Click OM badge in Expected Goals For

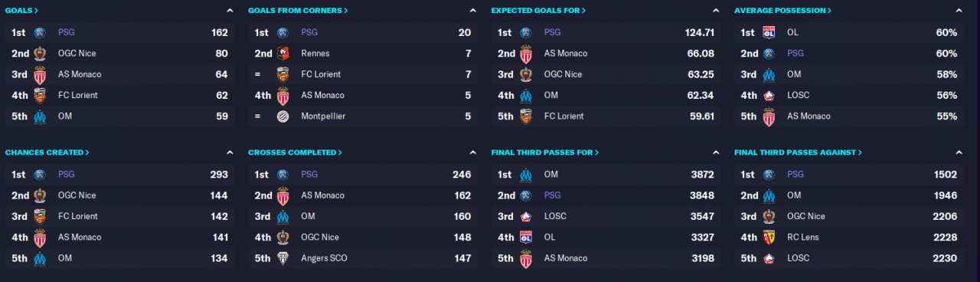coord(526,96)
